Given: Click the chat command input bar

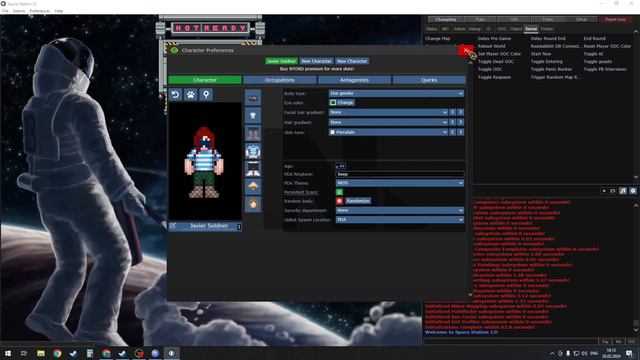Looking at the screenshot, I should click(x=511, y=342).
